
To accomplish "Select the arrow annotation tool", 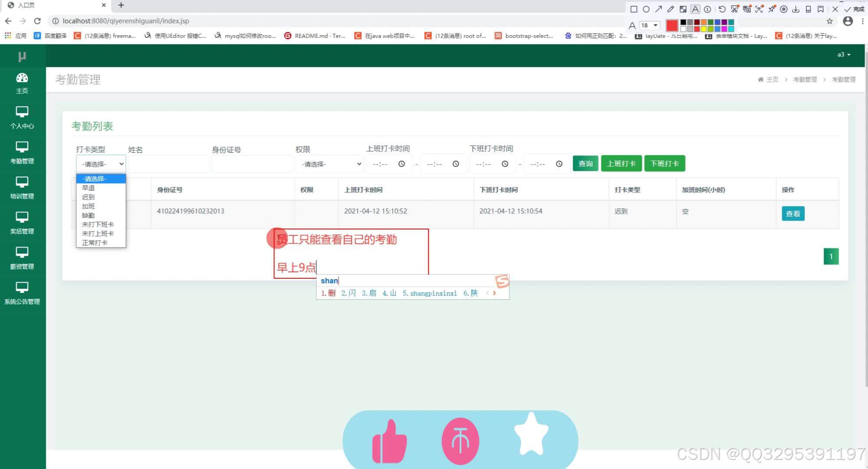I will tap(658, 9).
